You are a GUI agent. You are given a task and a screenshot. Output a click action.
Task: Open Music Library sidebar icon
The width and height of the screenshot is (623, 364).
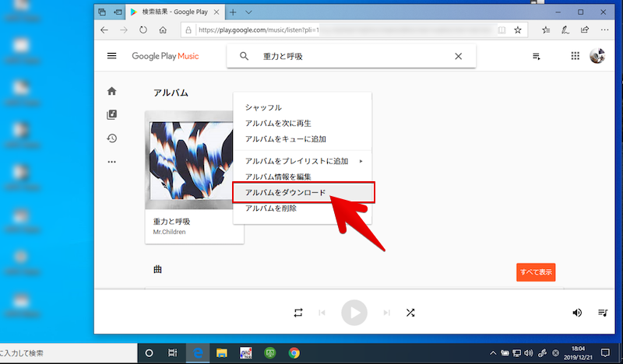tap(111, 114)
